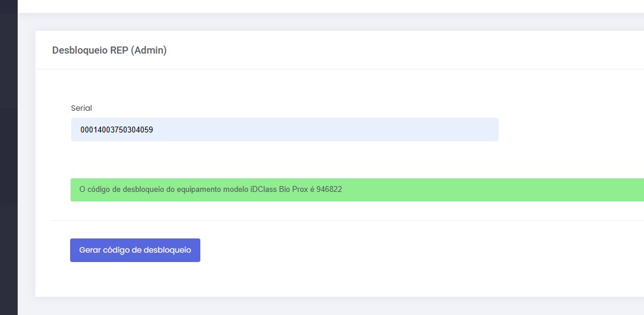The width and height of the screenshot is (644, 315).
Task: Click the "Desbloqueio REP (Admin)" card title
Action: tap(110, 51)
